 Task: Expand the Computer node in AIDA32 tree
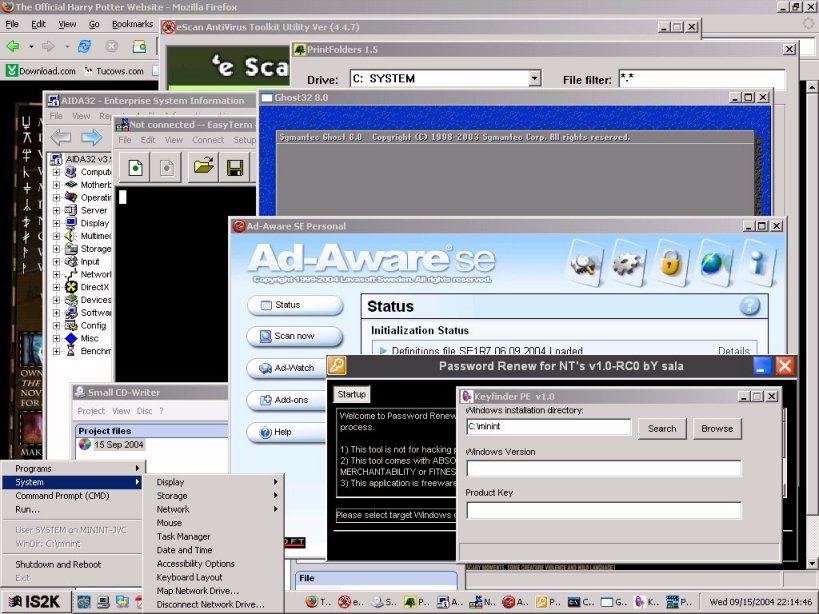(x=56, y=172)
